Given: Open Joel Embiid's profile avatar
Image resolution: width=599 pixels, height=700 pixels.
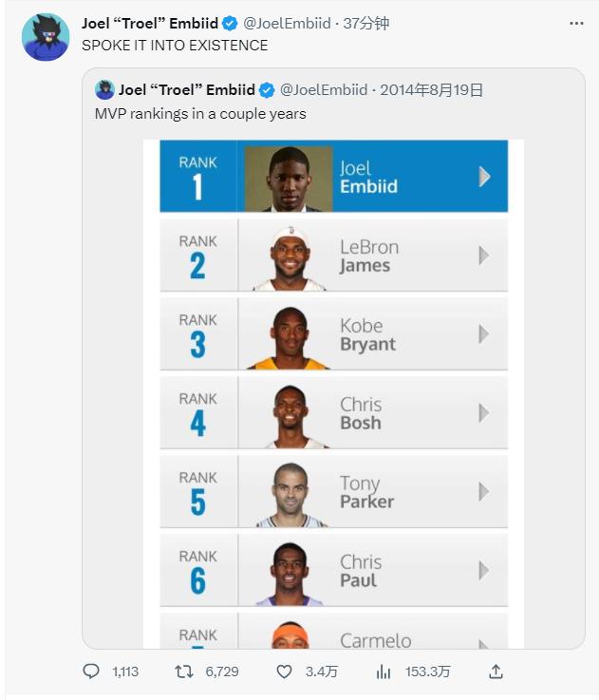Looking at the screenshot, I should point(45,36).
